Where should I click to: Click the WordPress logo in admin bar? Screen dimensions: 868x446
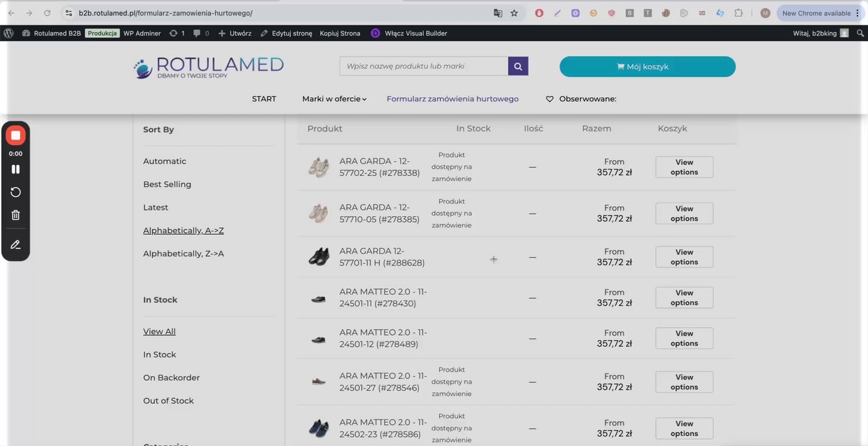click(x=9, y=33)
